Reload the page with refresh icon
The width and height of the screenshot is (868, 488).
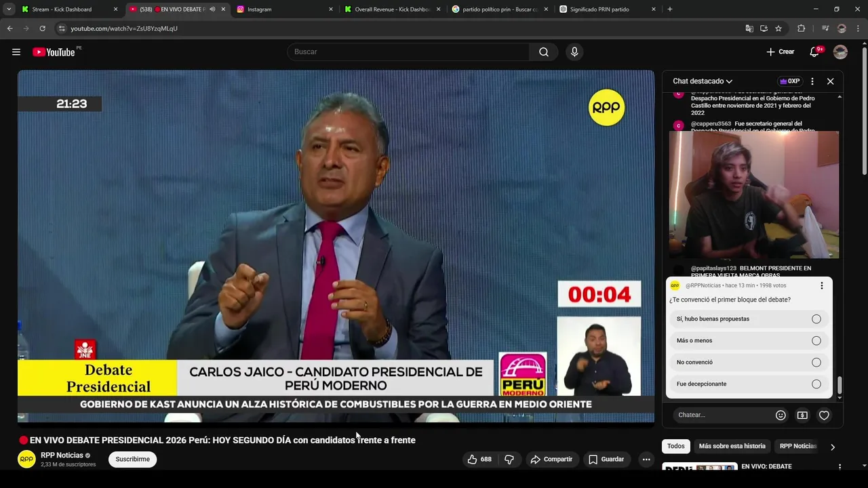[x=42, y=28]
